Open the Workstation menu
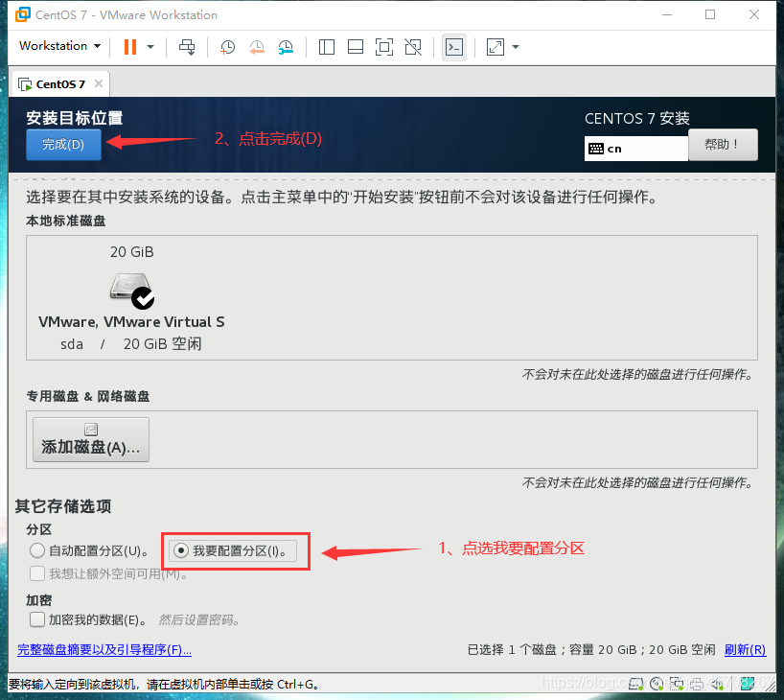This screenshot has width=784, height=700. coord(59,45)
